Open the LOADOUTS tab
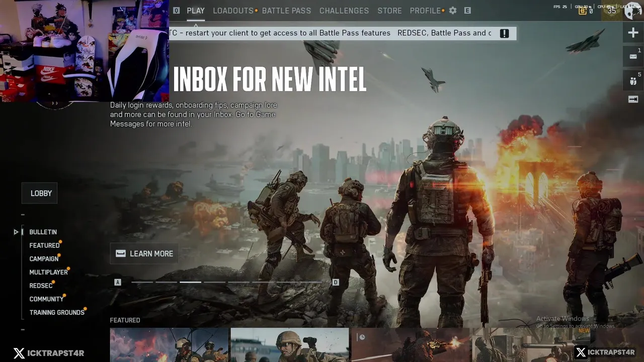 233,11
